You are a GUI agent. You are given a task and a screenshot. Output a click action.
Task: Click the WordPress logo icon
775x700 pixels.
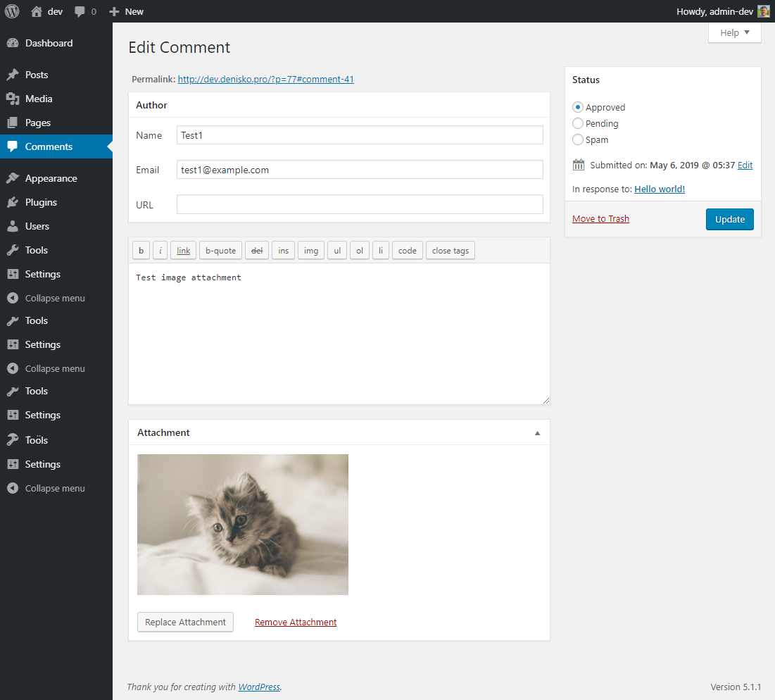(12, 11)
